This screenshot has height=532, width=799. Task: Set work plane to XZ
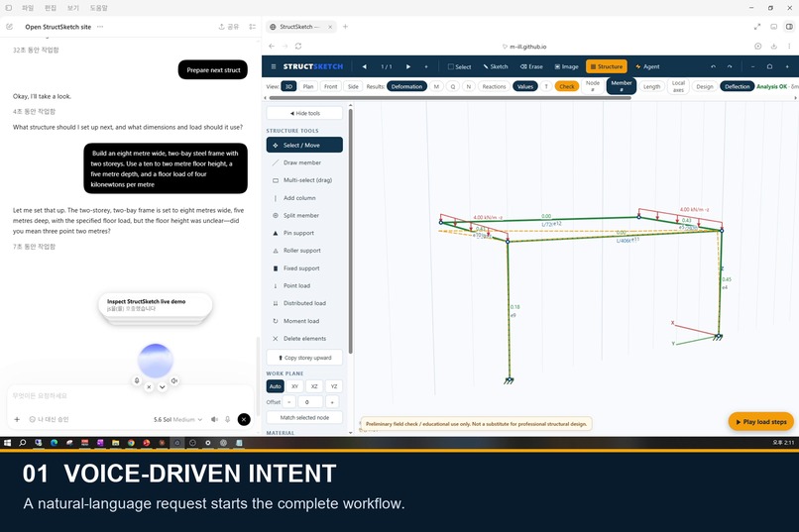(314, 386)
